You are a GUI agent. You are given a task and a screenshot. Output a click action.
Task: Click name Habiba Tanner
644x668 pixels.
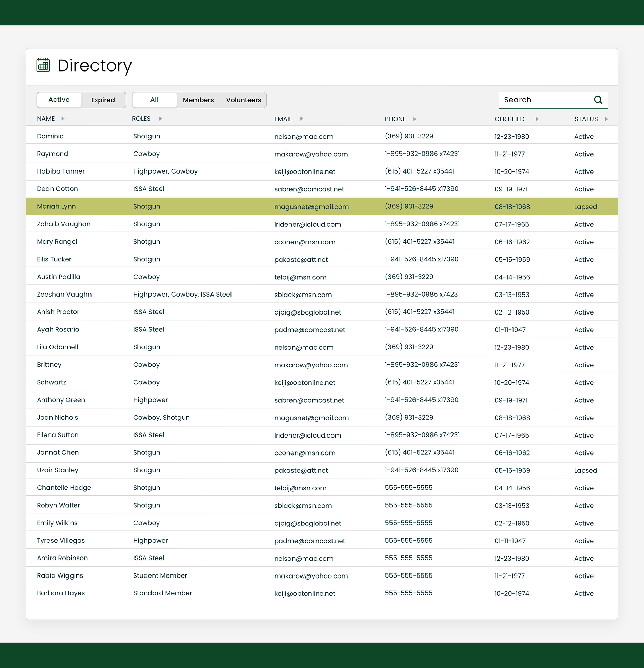[x=61, y=171]
